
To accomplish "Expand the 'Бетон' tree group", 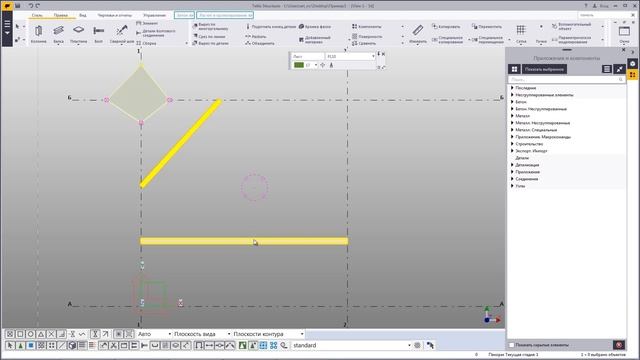I will 512,102.
